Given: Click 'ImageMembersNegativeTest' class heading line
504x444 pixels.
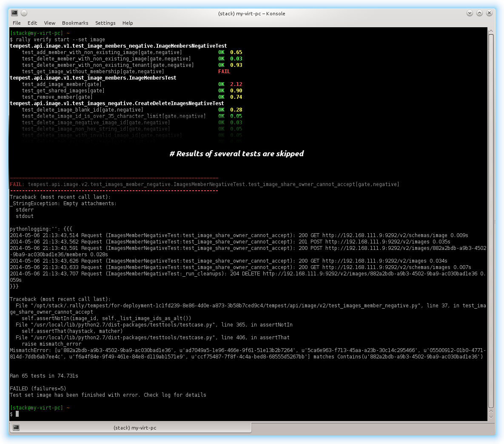Looking at the screenshot, I should pyautogui.click(x=118, y=46).
